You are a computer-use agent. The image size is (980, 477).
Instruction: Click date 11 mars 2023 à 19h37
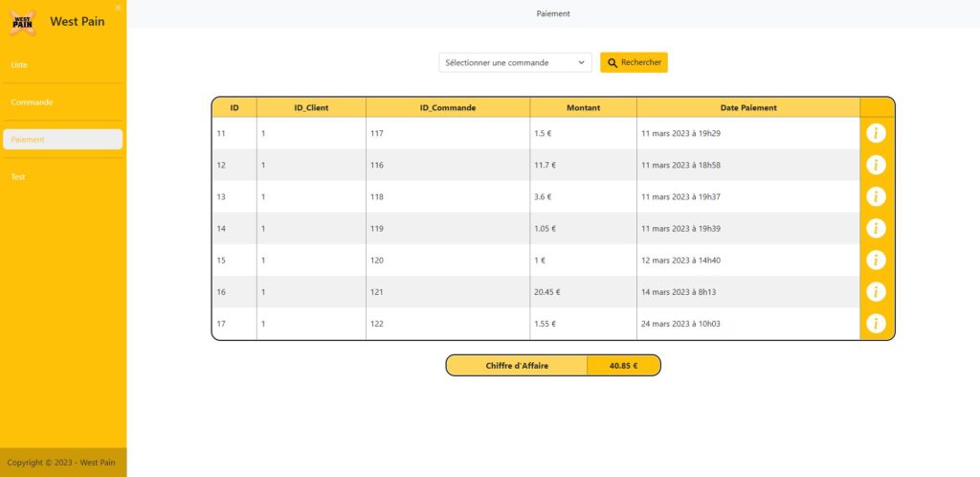pos(680,197)
